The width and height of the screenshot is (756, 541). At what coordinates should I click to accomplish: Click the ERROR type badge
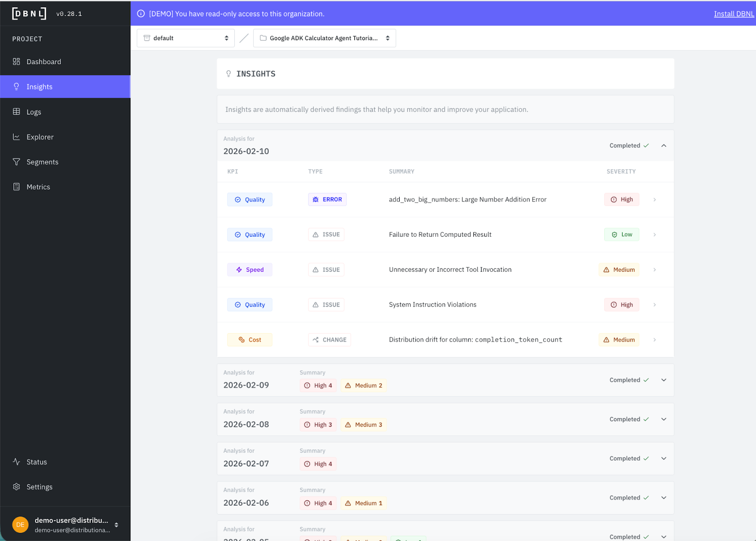(327, 199)
